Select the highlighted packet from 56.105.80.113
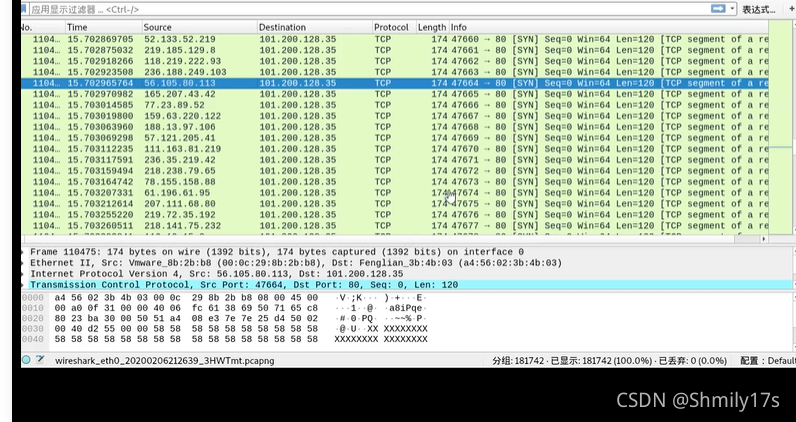Screen dimensions: 796x422 point(394,83)
